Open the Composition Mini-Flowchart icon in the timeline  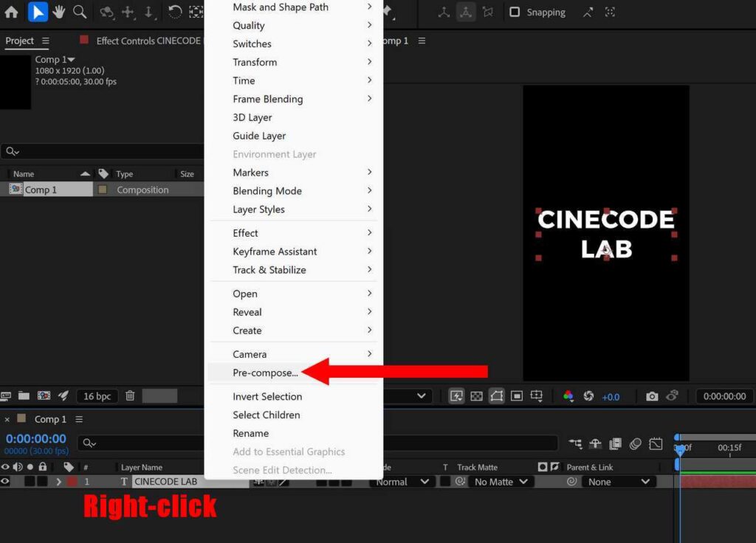point(575,443)
